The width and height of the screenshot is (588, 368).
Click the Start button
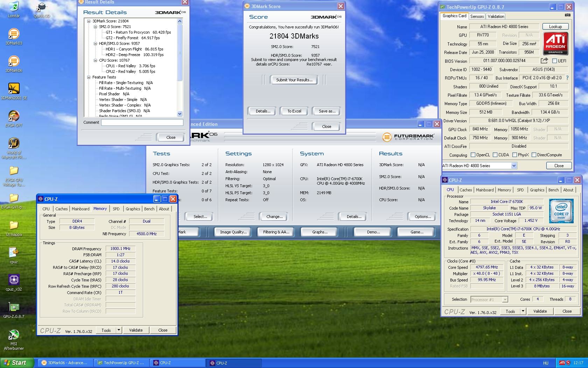(x=17, y=363)
